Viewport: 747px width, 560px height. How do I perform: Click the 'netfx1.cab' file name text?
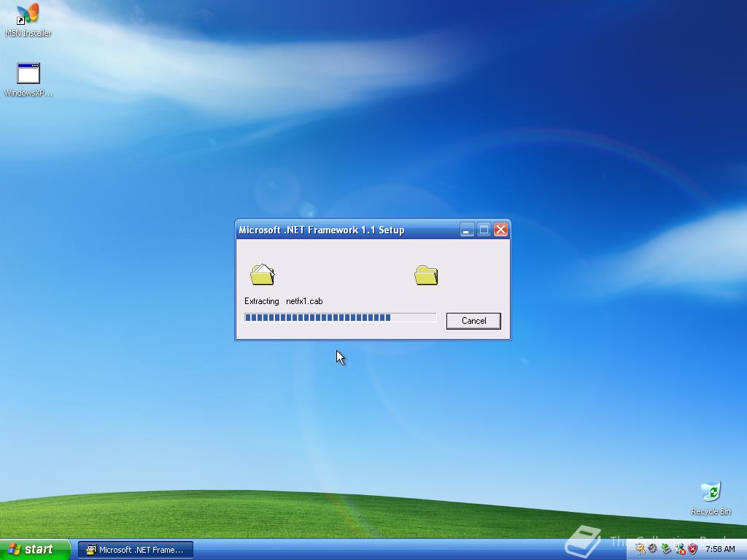pyautogui.click(x=304, y=301)
